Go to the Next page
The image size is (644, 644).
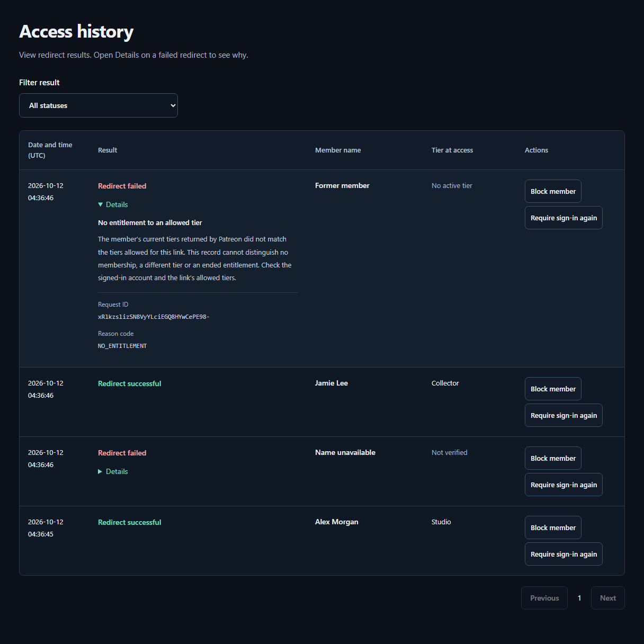pos(608,598)
